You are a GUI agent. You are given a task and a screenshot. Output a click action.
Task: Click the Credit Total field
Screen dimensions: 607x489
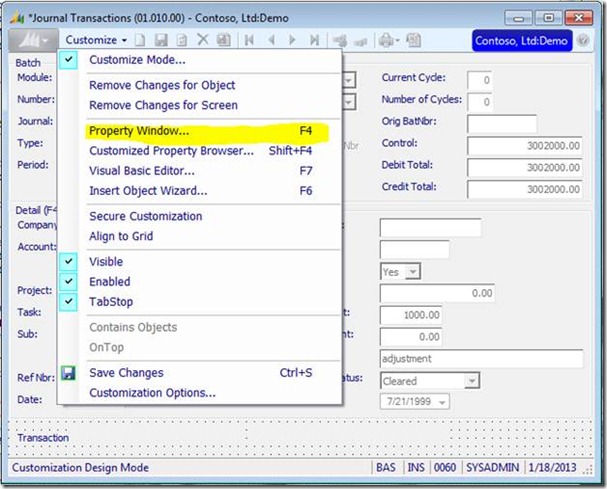(x=525, y=189)
